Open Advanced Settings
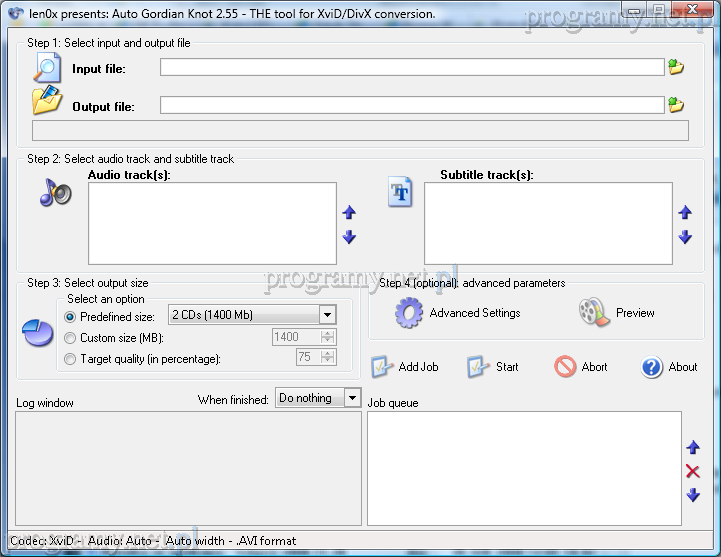The height and width of the screenshot is (557, 721). coord(458,313)
